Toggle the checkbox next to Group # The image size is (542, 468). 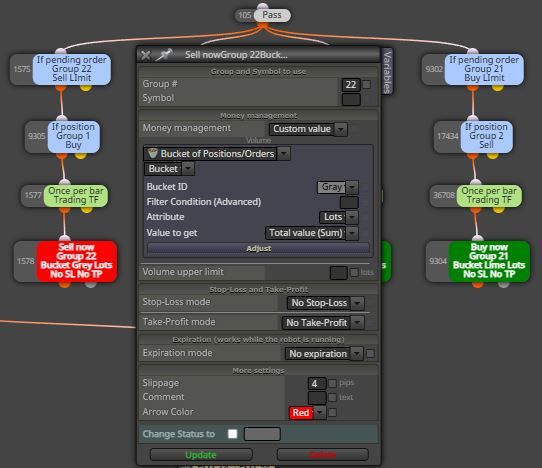coord(367,84)
